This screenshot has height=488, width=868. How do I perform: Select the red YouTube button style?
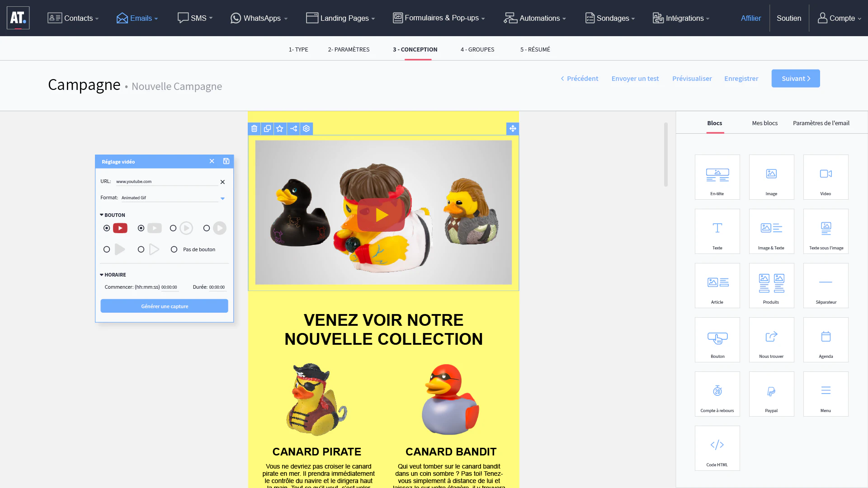tap(107, 228)
